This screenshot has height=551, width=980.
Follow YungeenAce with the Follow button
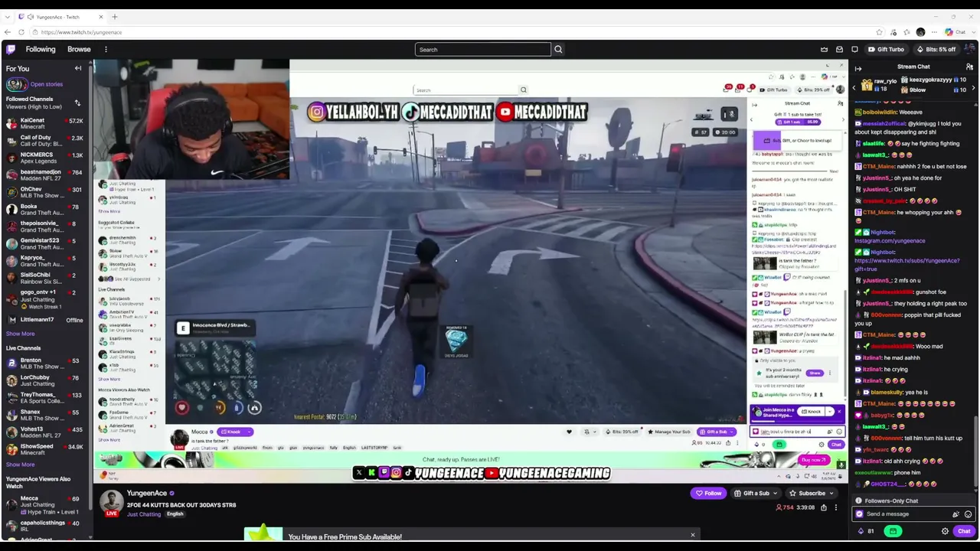[x=708, y=494]
